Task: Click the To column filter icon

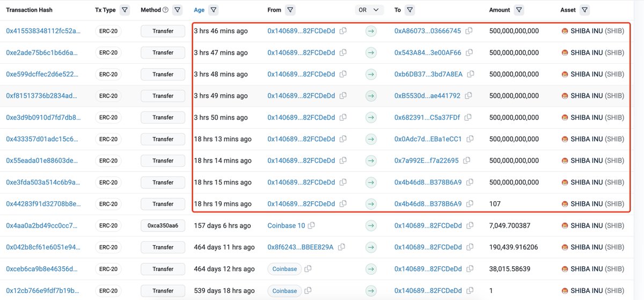Action: coord(409,10)
